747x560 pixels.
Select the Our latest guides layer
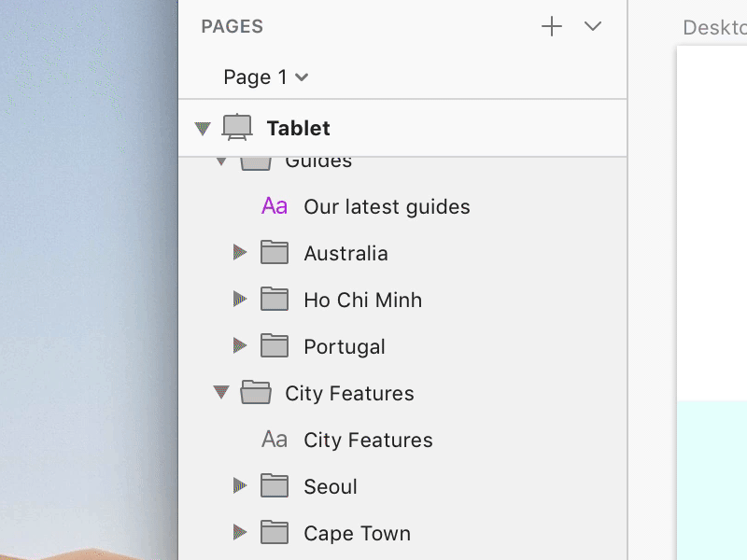[387, 207]
